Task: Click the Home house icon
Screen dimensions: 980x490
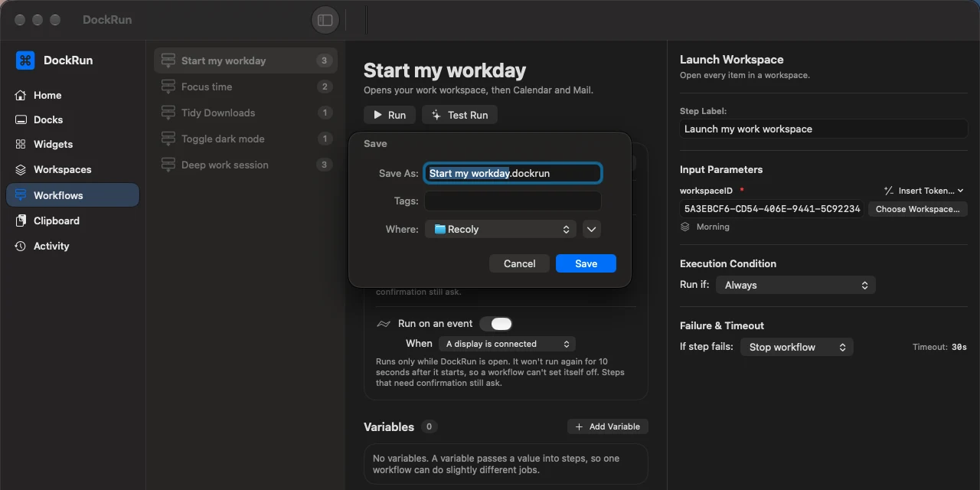Action: tap(21, 95)
